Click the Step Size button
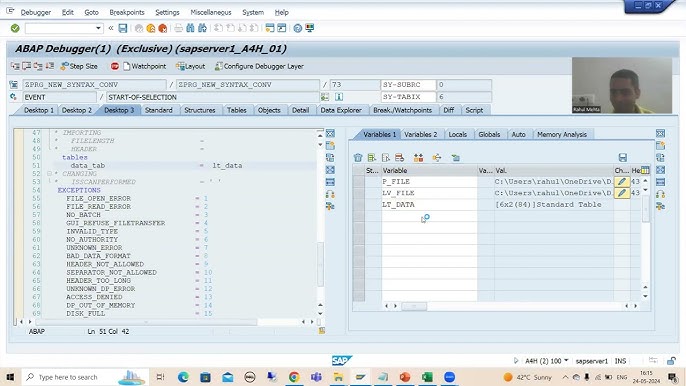The image size is (686, 386). 79,66
